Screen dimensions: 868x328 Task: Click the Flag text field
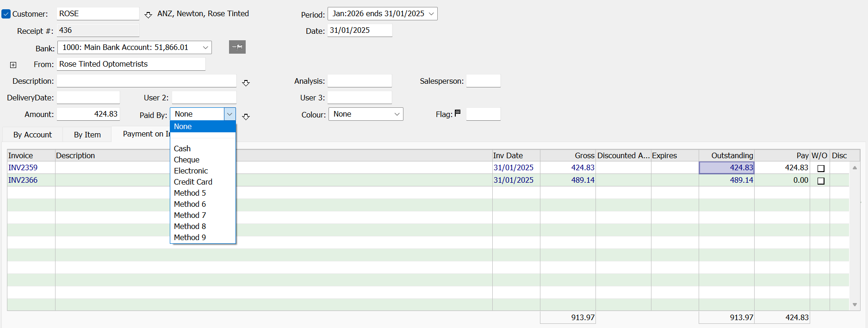[x=483, y=114]
